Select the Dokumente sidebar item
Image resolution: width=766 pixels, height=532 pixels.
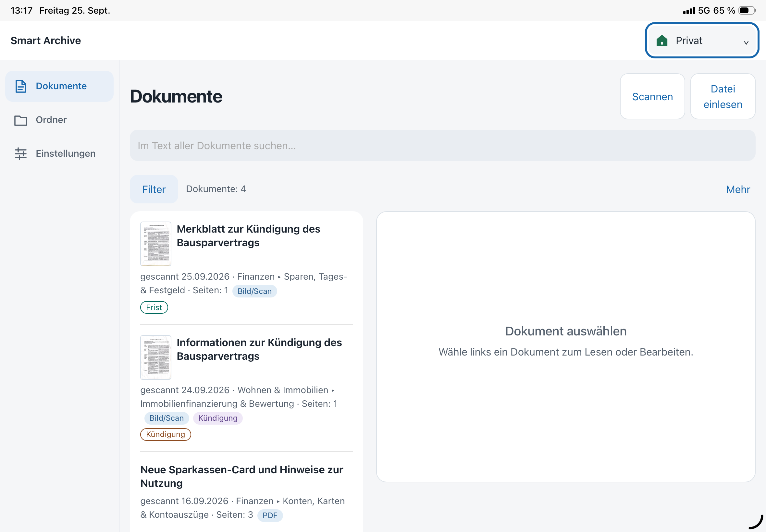pos(59,86)
